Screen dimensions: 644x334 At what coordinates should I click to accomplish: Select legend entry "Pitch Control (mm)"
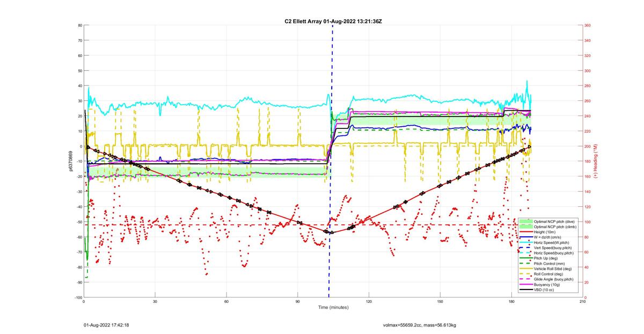click(x=549, y=264)
